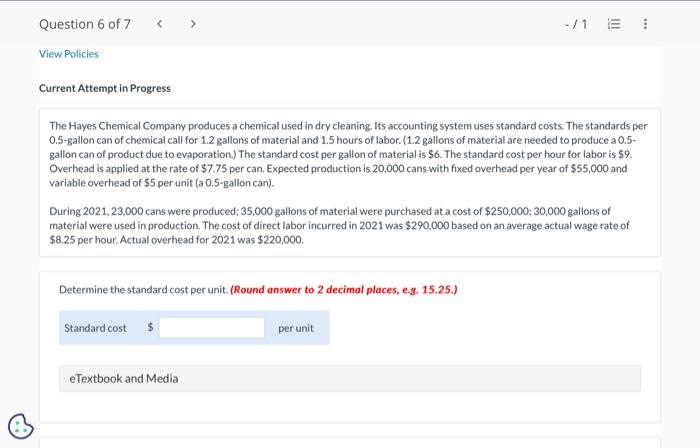Image resolution: width=700 pixels, height=448 pixels.
Task: Click the red rounding instruction text
Action: pyautogui.click(x=344, y=290)
